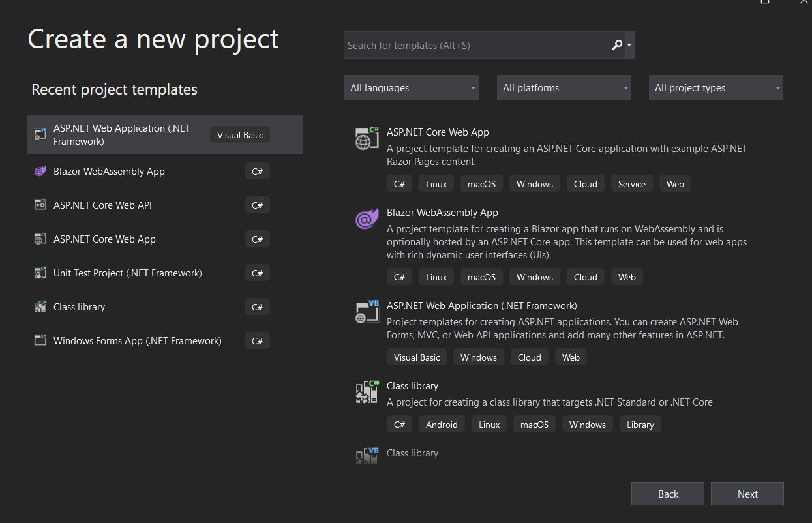
Task: Click the recent Blazor WebAssembly App icon
Action: click(x=40, y=172)
